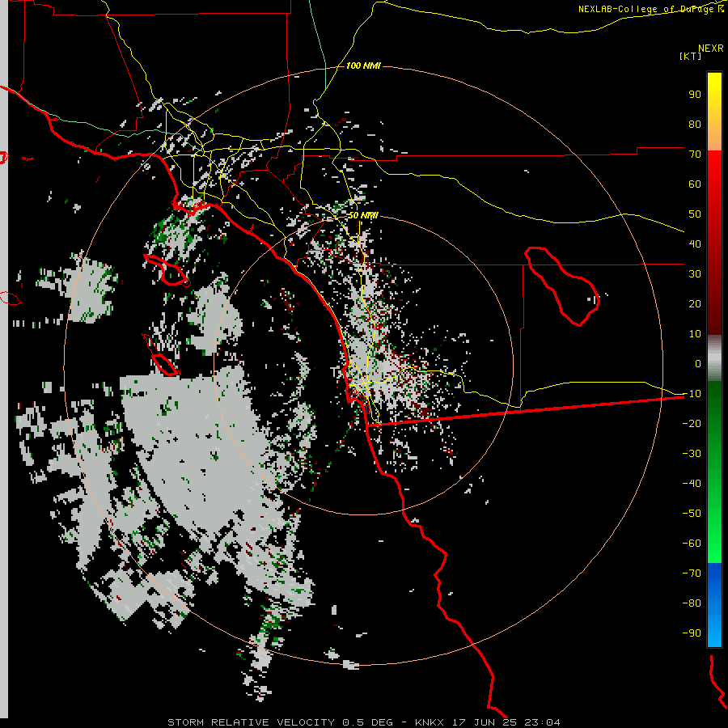
Task: Click the 70 value on the velocity scale
Action: 695,154
